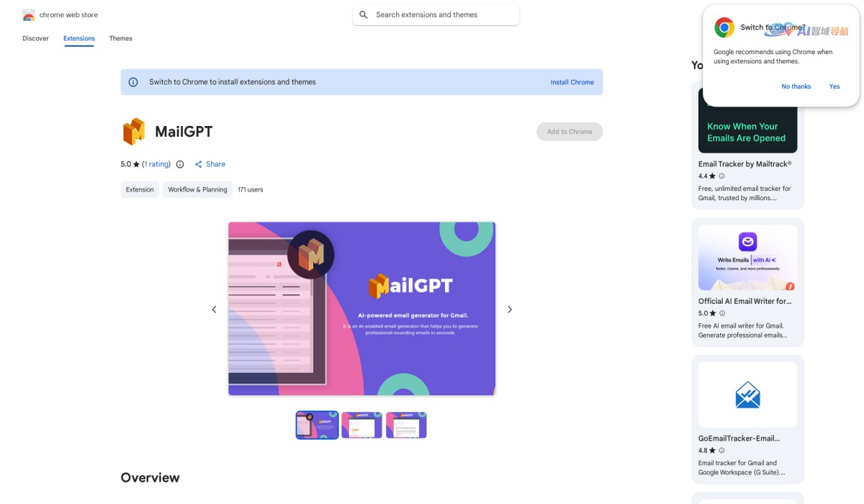
Task: Expand the next carousel slide with right arrow
Action: (x=510, y=309)
